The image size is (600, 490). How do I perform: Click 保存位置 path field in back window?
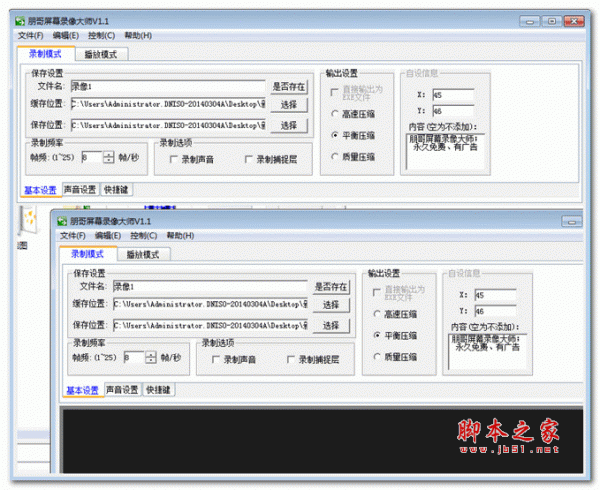click(168, 125)
